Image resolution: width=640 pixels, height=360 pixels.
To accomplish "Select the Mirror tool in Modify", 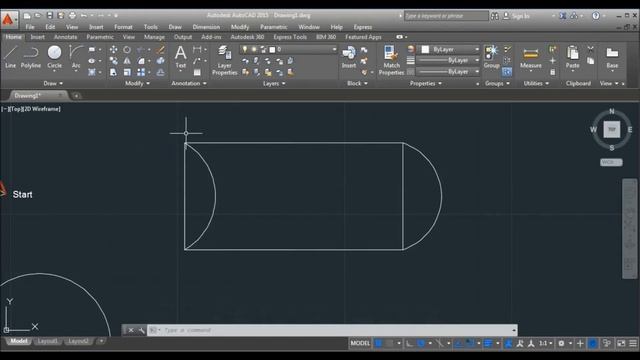I will 127,61.
